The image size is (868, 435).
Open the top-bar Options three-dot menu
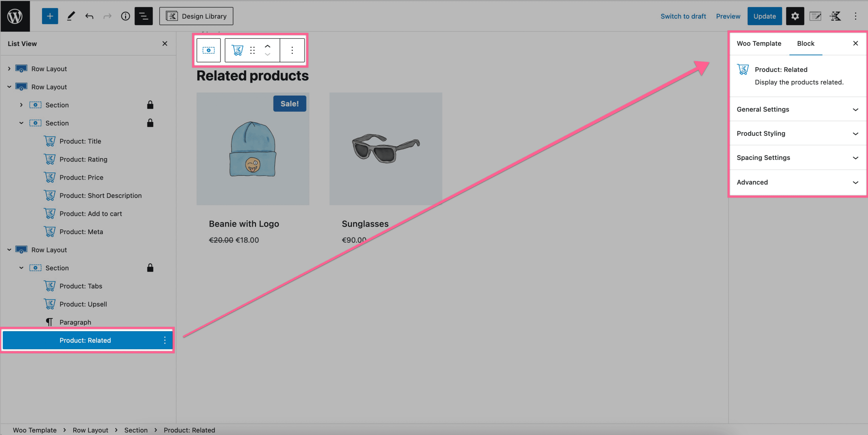855,16
